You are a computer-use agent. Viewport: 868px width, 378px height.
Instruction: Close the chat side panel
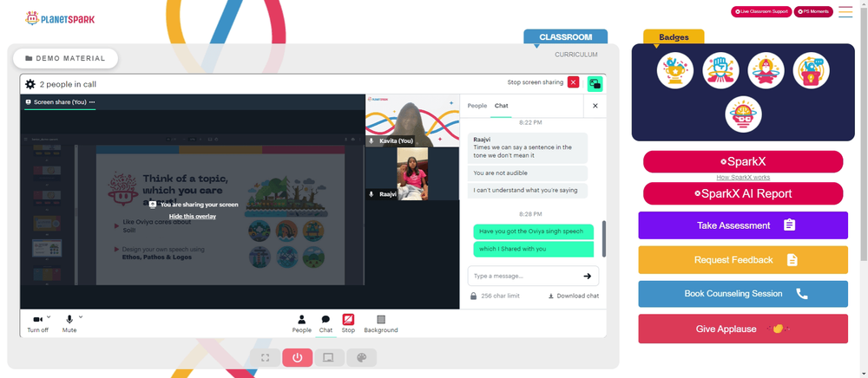595,106
